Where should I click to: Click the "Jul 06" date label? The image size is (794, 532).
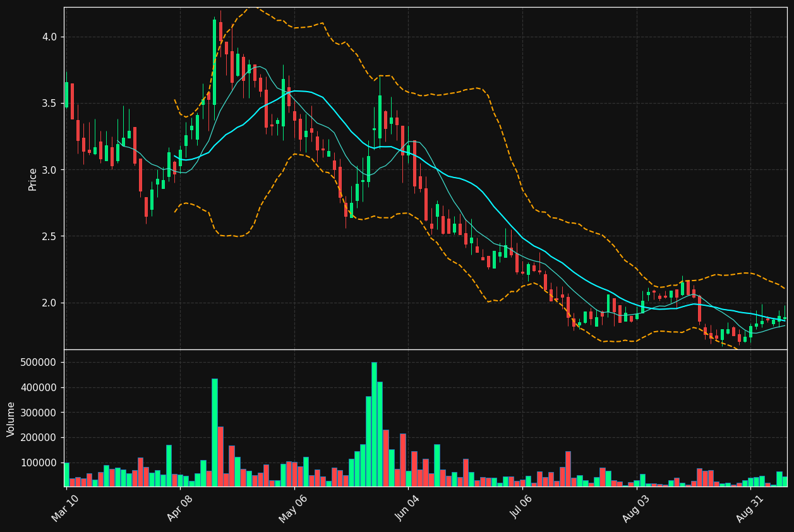[x=522, y=509]
